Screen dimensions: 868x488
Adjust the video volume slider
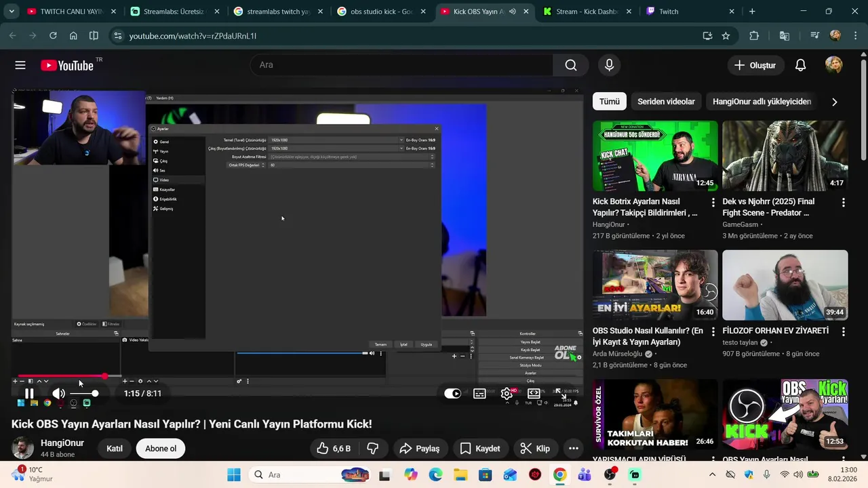coord(85,394)
